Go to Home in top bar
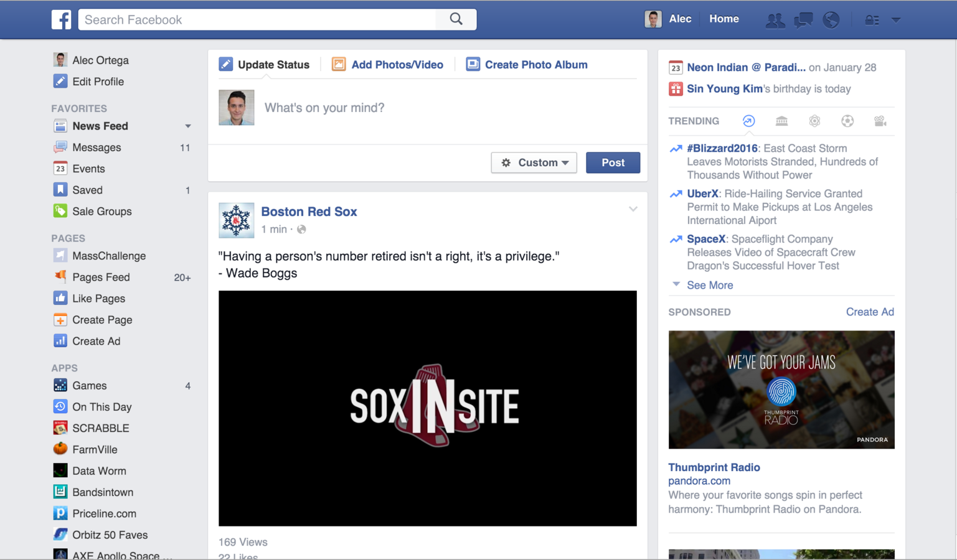The image size is (957, 560). tap(724, 19)
